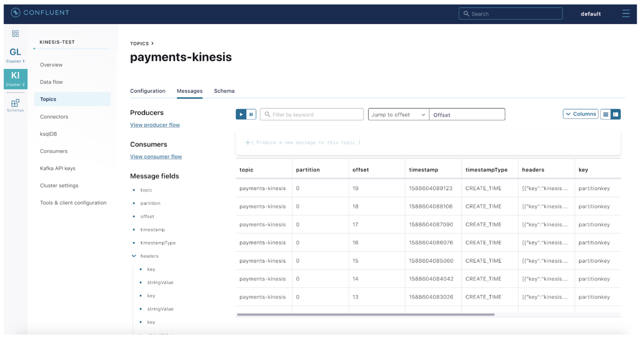Open Connectors in the sidebar
This screenshot has height=343, width=644.
coord(54,117)
